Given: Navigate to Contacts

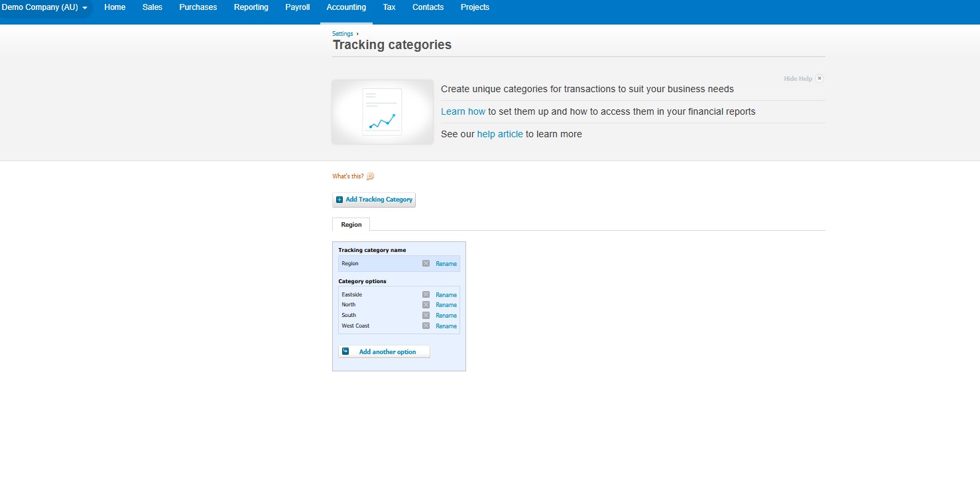Looking at the screenshot, I should [428, 7].
